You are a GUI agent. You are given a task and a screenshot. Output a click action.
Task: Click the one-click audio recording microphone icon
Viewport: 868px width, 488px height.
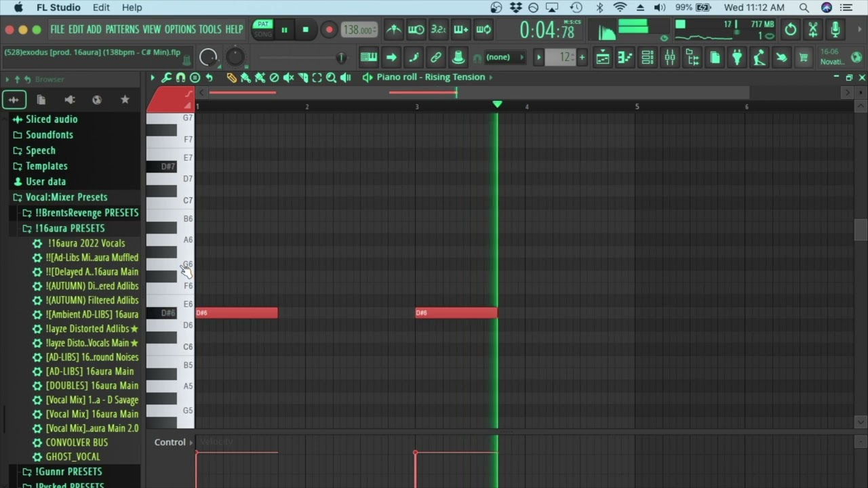835,29
